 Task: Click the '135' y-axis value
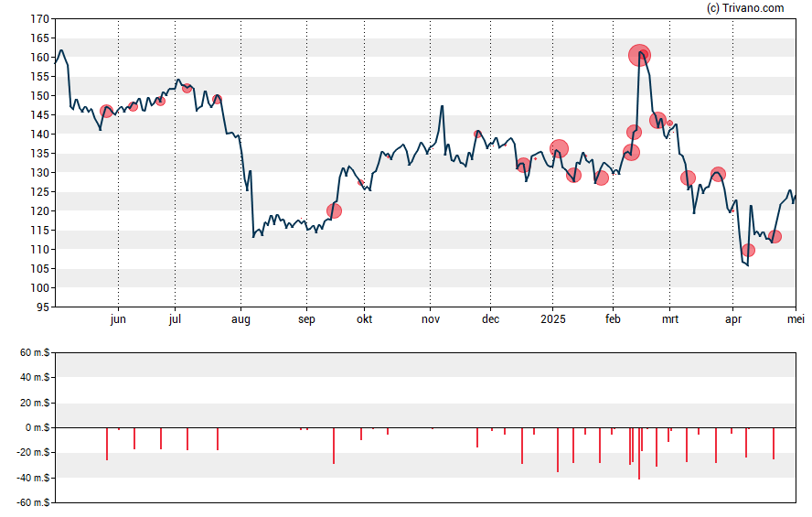click(x=40, y=154)
